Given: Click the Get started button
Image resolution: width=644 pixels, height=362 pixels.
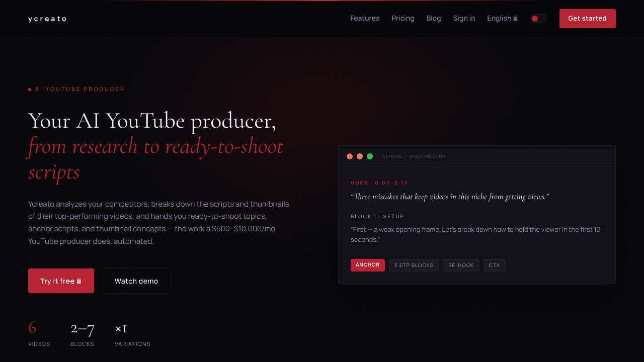Looking at the screenshot, I should pos(587,19).
